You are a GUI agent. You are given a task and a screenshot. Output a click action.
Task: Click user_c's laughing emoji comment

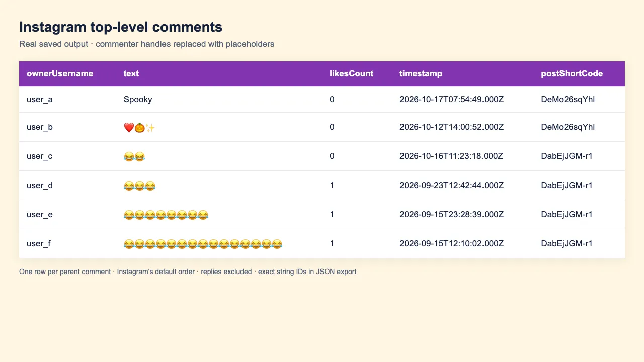[134, 157]
